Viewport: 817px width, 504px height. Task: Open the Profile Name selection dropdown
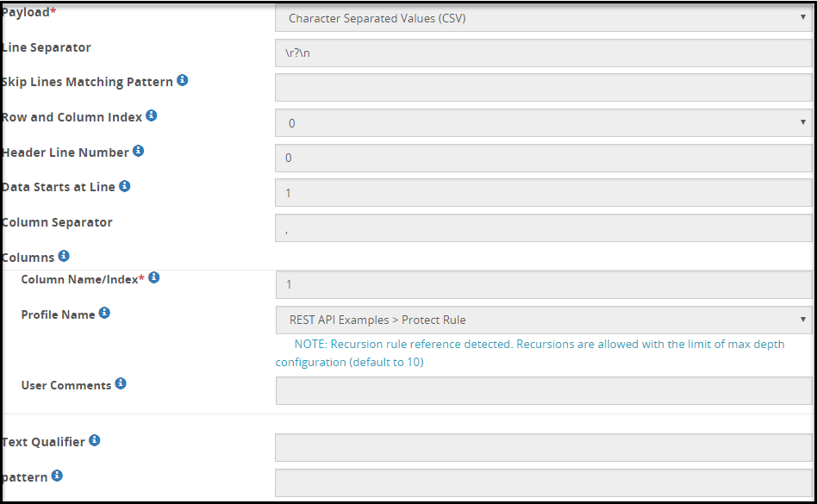(x=543, y=320)
